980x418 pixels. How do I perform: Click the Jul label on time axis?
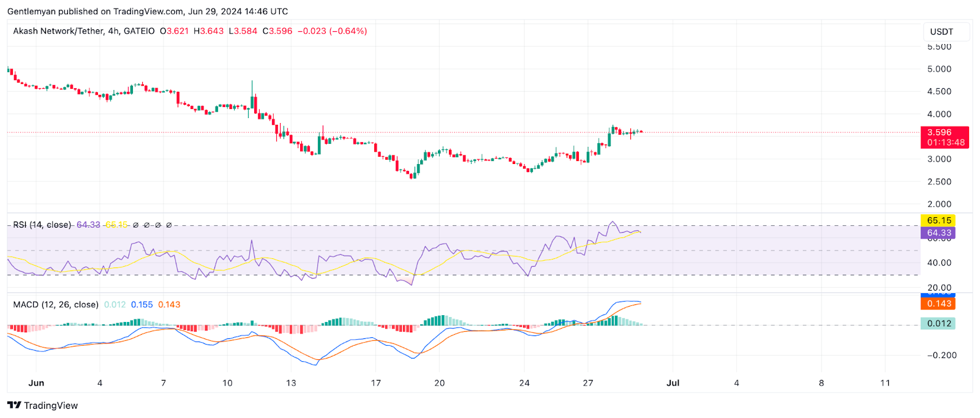pos(673,383)
